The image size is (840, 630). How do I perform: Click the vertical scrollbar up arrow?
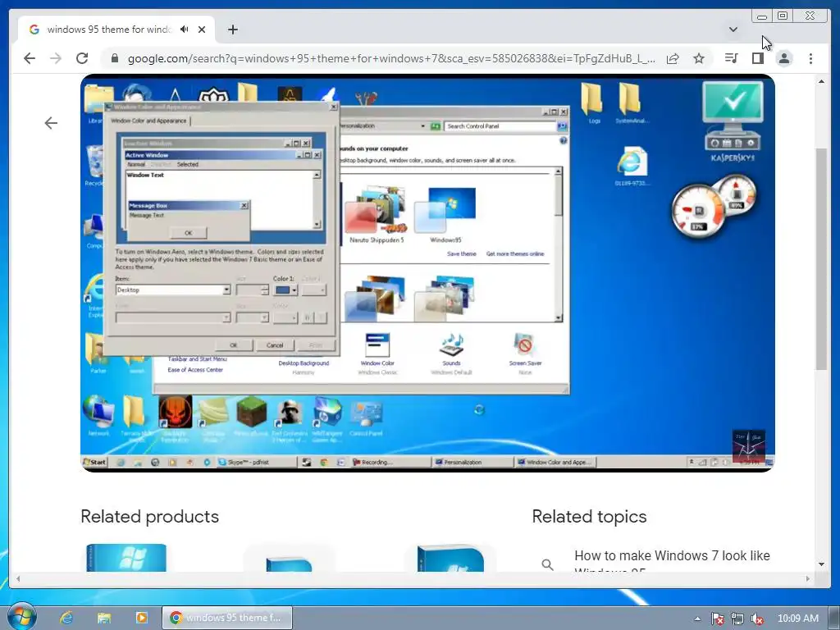tap(821, 82)
